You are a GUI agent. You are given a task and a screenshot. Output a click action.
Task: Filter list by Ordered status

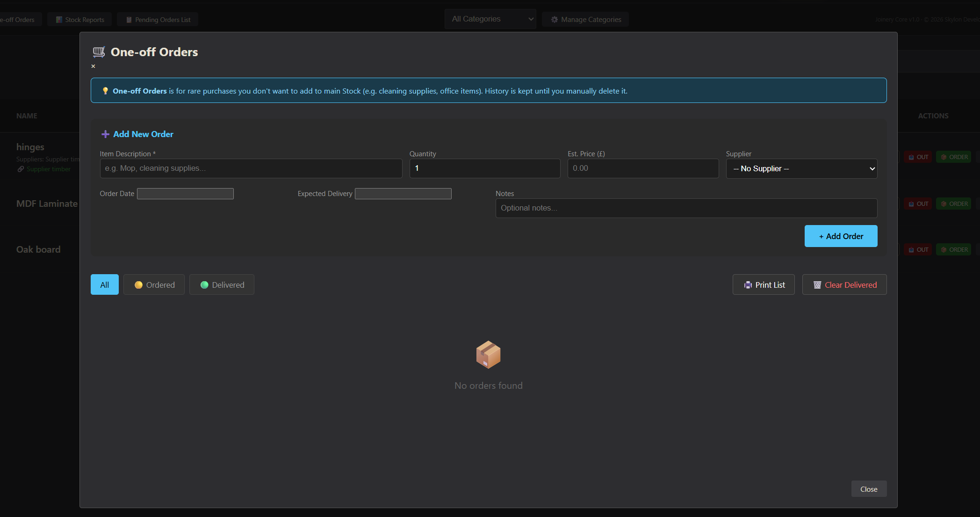tap(154, 284)
